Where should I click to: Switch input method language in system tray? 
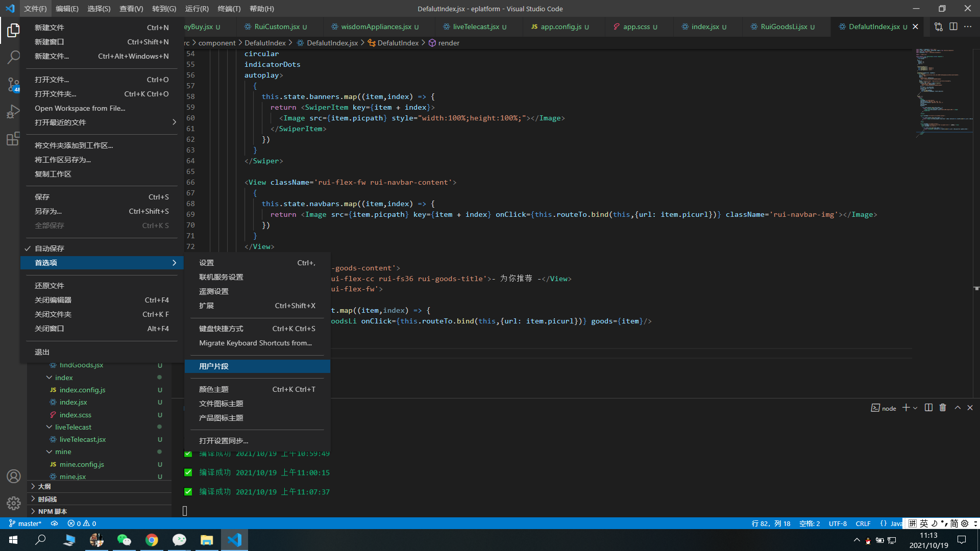click(923, 523)
